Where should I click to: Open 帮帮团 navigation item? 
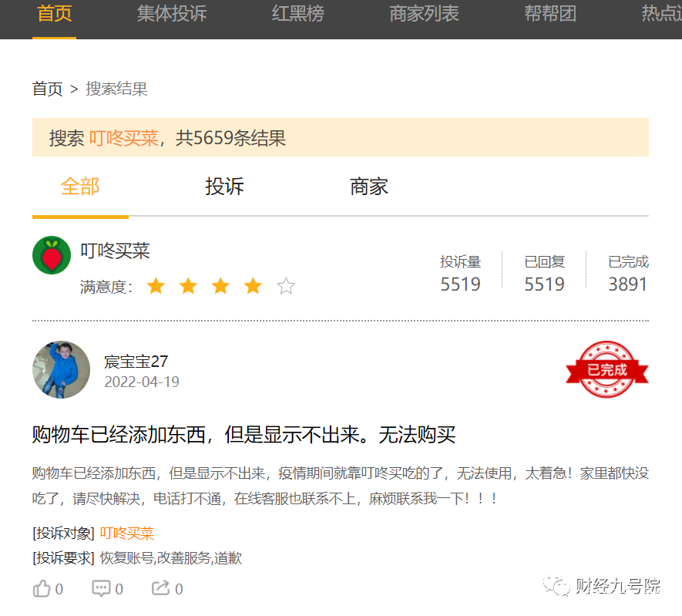pos(550,14)
